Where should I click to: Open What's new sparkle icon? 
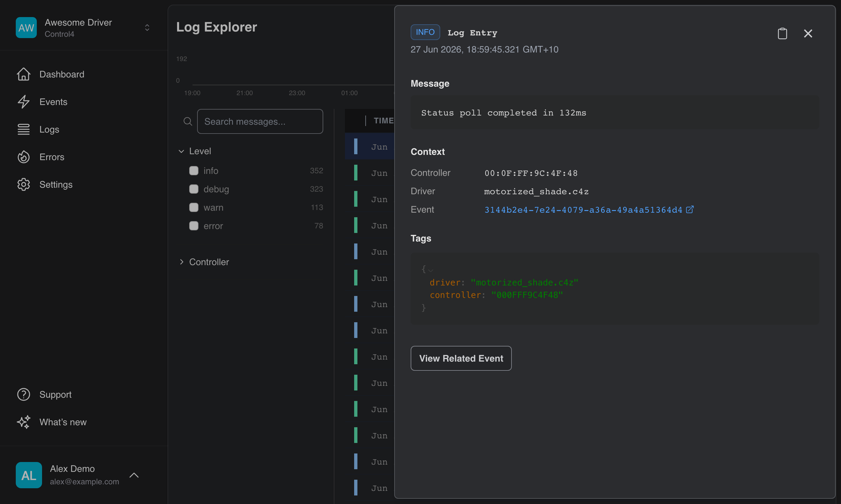click(x=23, y=422)
